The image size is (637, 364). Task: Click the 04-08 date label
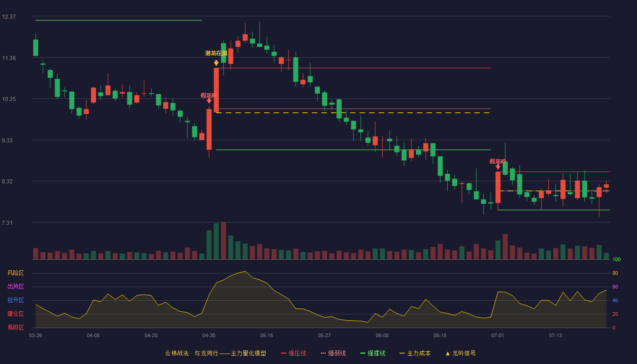(93, 335)
